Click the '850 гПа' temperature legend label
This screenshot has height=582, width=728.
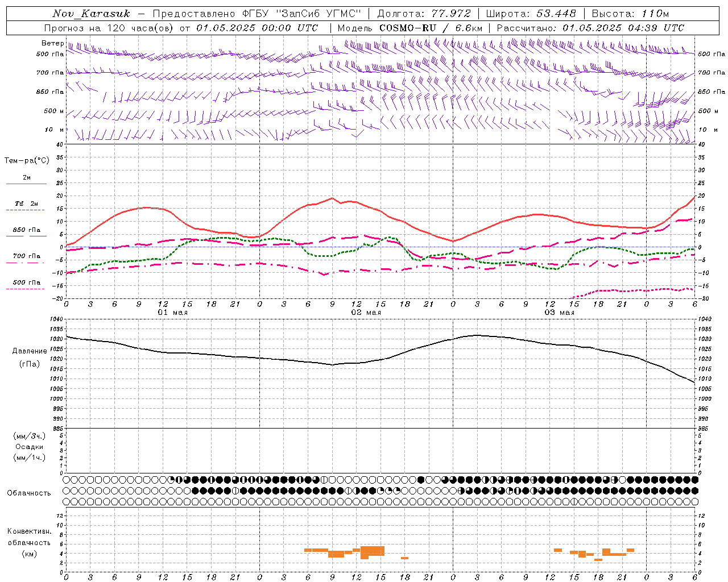[x=27, y=230]
